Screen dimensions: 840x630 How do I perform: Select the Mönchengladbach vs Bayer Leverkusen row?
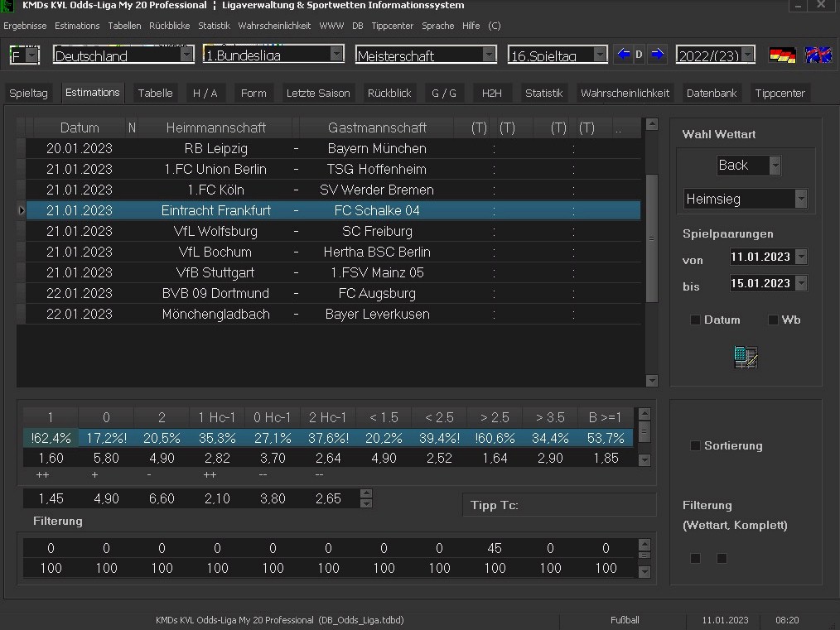333,315
